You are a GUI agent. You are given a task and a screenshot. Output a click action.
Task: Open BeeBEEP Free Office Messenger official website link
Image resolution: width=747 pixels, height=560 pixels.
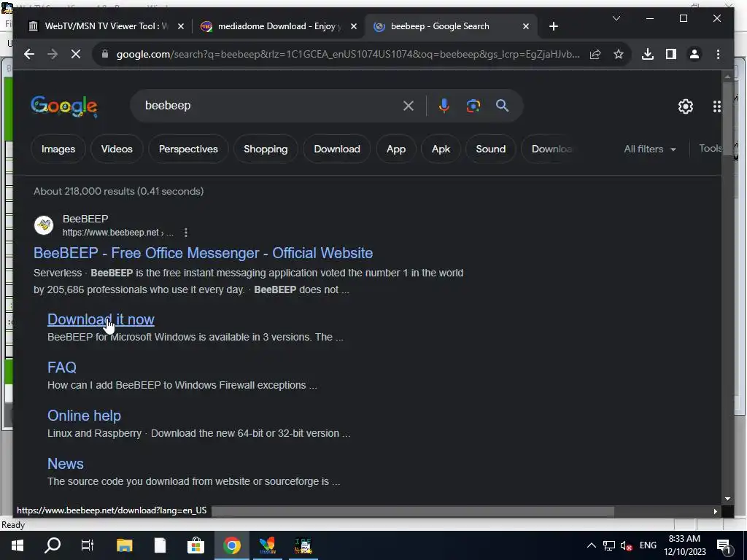click(203, 253)
